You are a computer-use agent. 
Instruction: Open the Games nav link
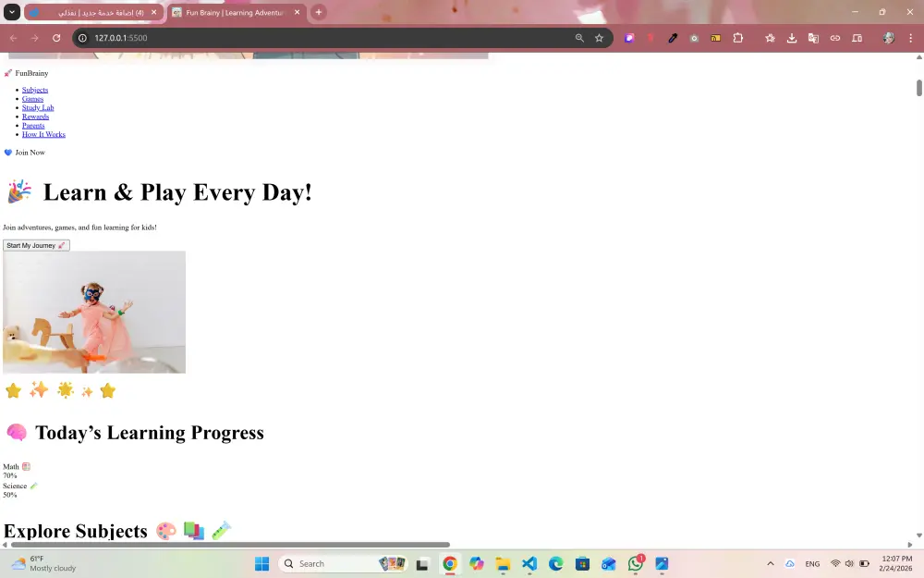pos(32,99)
